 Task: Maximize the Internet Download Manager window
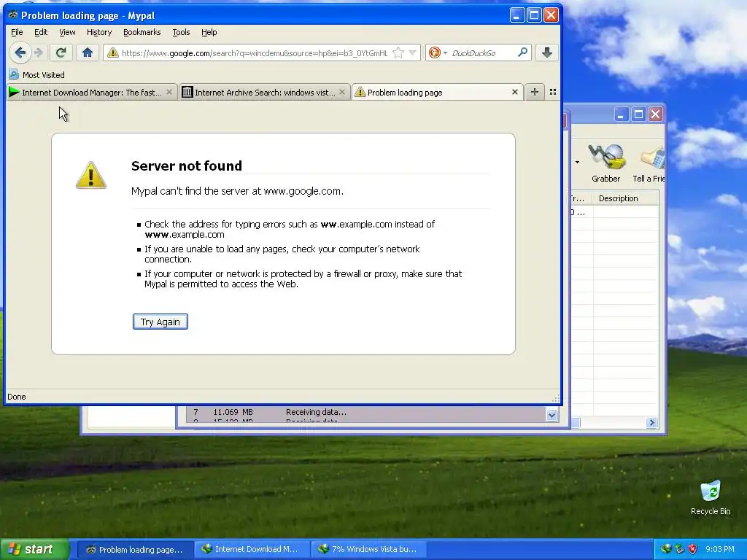[638, 114]
